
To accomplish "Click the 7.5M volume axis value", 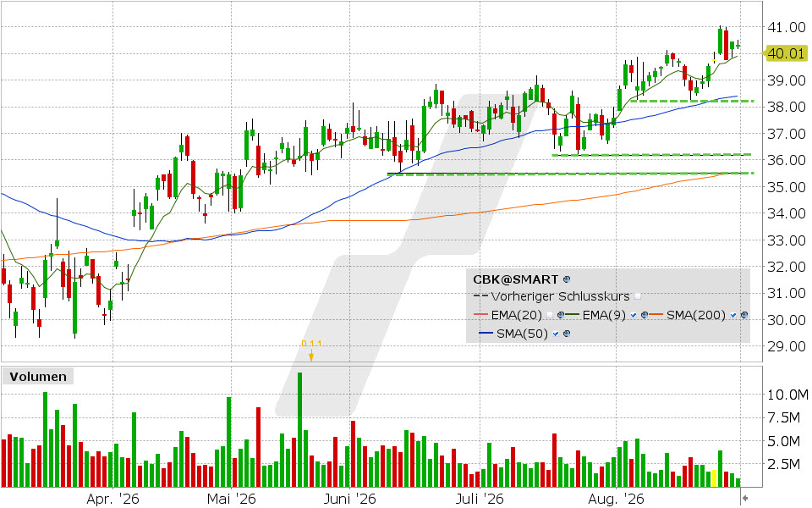I will coord(784,417).
